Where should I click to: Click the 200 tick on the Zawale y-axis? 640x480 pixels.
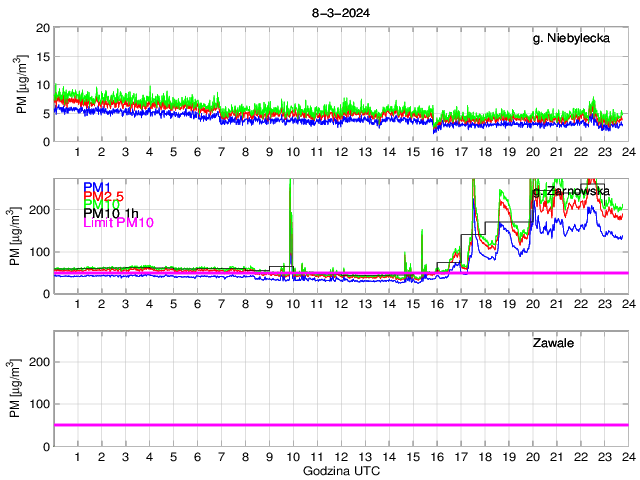(38, 362)
